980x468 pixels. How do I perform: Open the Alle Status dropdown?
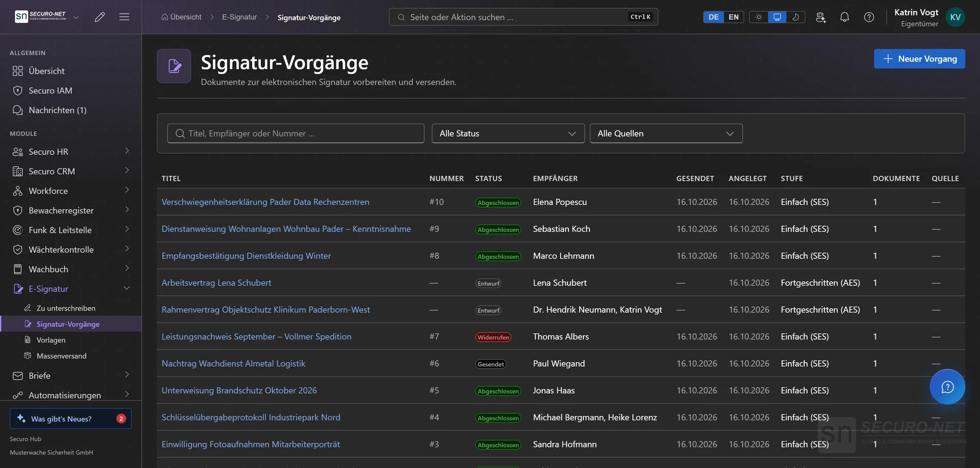508,133
